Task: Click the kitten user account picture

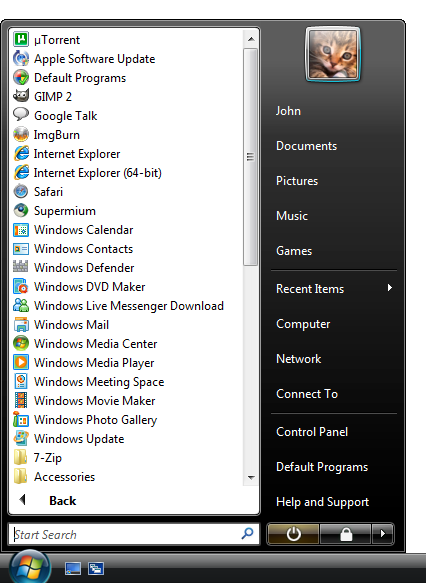Action: tap(333, 54)
